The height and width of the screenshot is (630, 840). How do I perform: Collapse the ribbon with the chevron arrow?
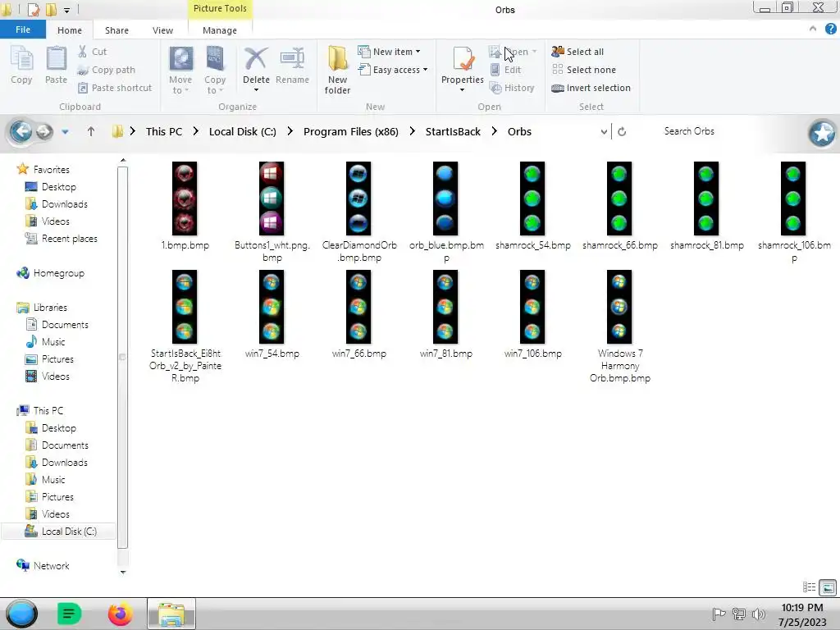(x=813, y=29)
